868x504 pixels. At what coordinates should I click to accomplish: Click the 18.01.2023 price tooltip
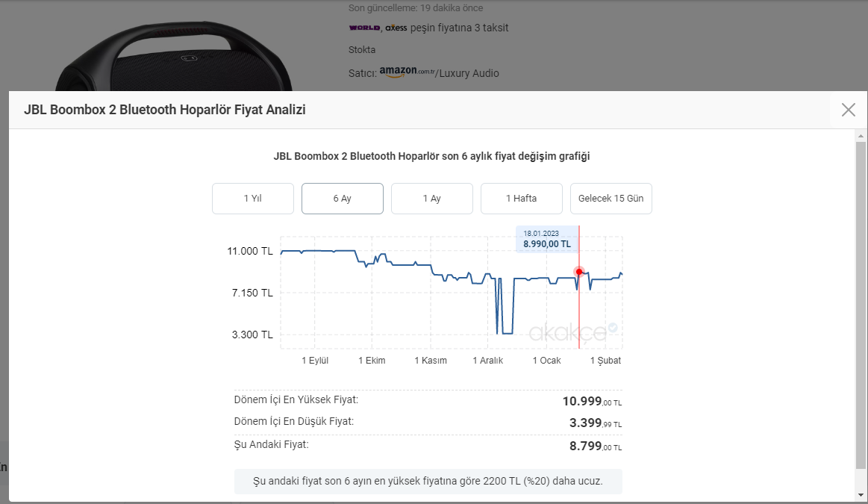547,239
